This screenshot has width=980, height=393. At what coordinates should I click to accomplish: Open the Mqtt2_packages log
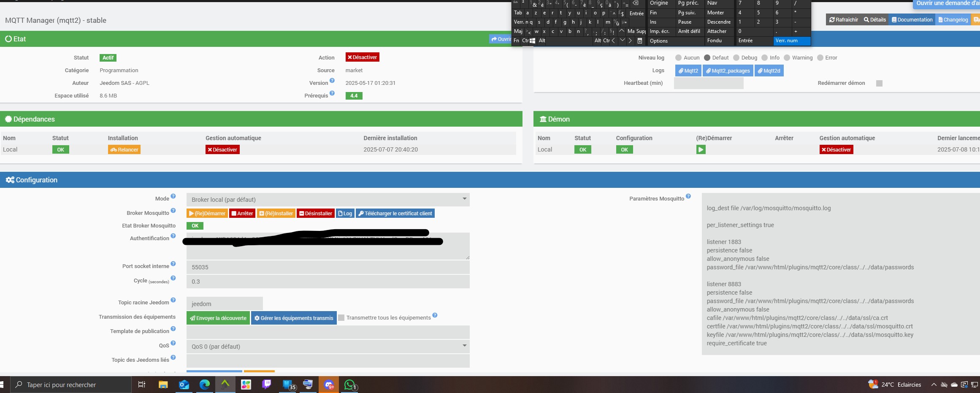[x=728, y=70]
